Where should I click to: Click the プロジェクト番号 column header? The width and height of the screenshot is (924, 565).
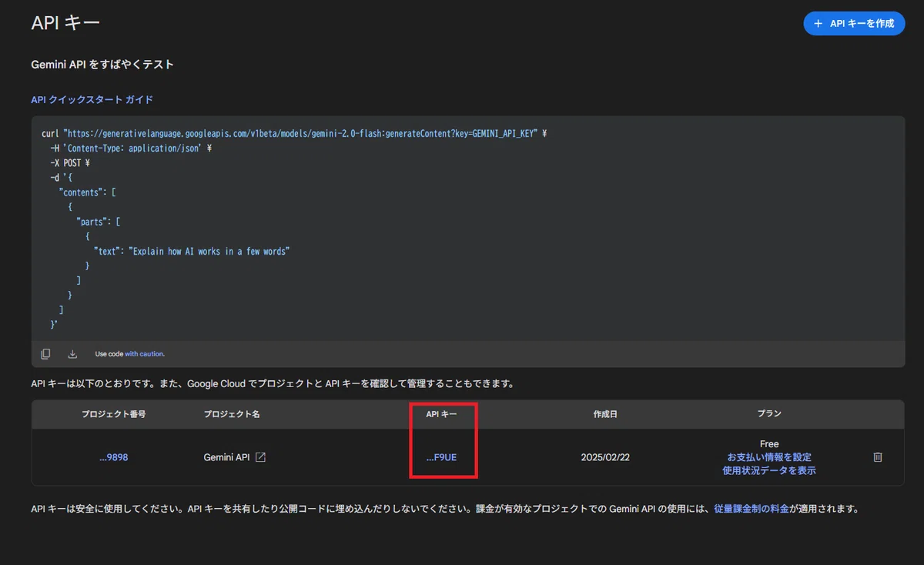(x=114, y=414)
